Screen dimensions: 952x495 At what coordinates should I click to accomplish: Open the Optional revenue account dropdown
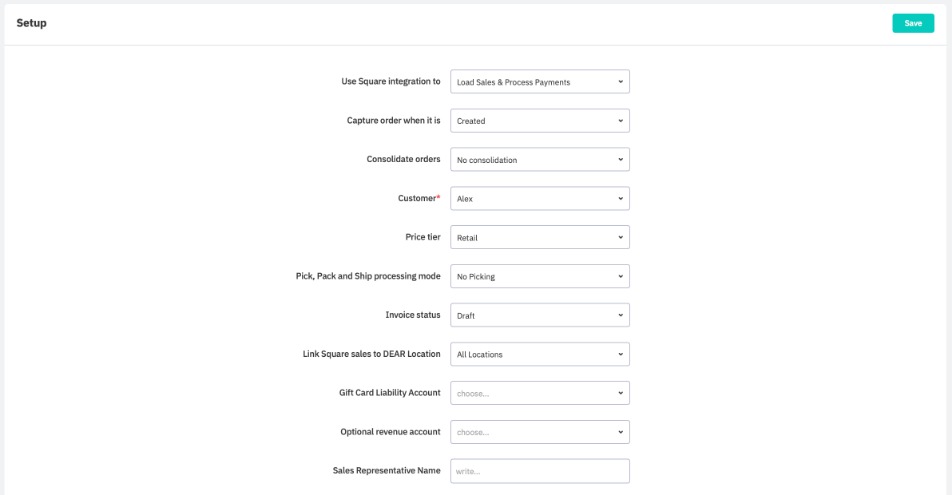[x=539, y=432]
